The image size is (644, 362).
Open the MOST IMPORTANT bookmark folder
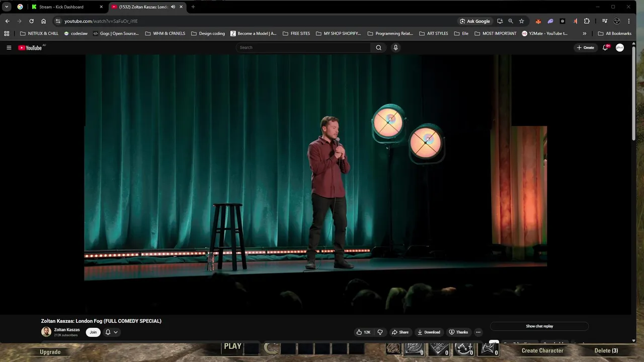496,34
